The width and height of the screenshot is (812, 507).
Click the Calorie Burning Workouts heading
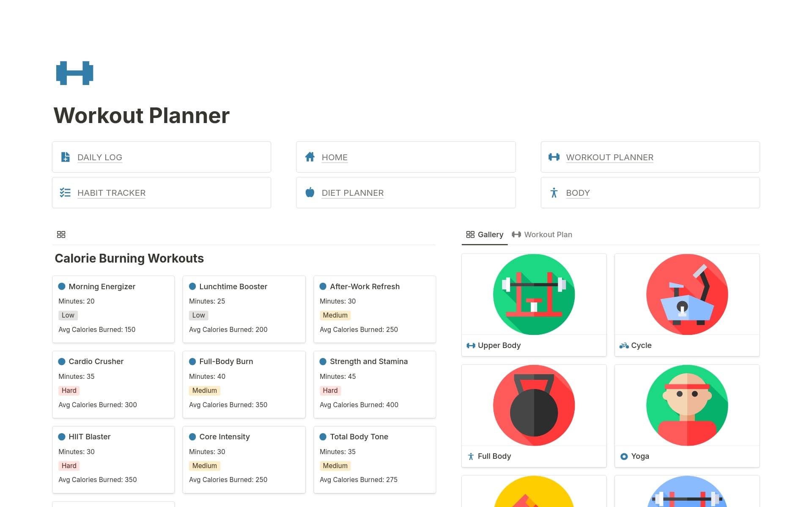129,258
